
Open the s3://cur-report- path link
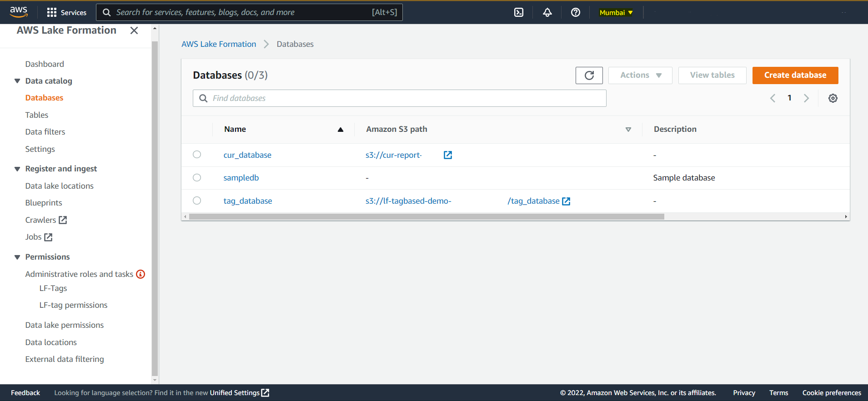[394, 155]
